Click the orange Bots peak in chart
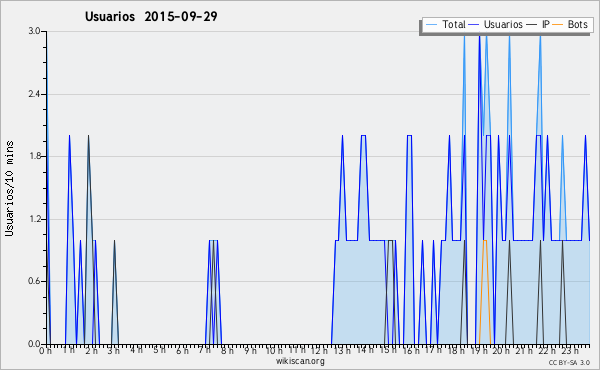The height and width of the screenshot is (370, 600). (485, 240)
